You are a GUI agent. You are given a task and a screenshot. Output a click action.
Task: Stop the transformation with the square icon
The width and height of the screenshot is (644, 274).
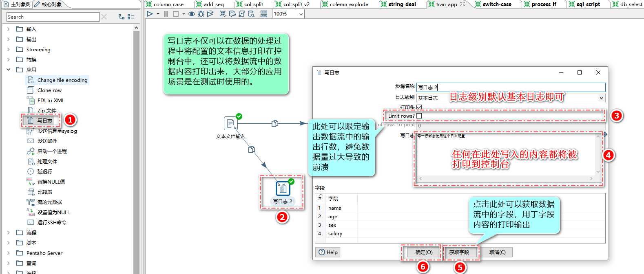click(176, 14)
